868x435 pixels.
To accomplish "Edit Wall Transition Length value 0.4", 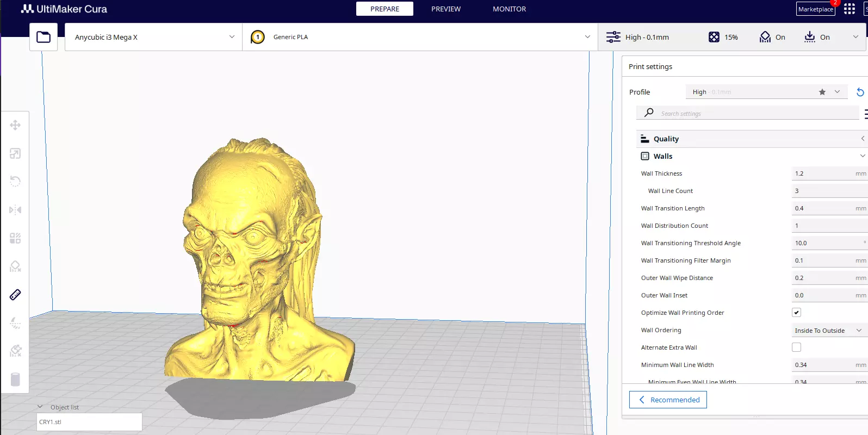I will coord(829,208).
